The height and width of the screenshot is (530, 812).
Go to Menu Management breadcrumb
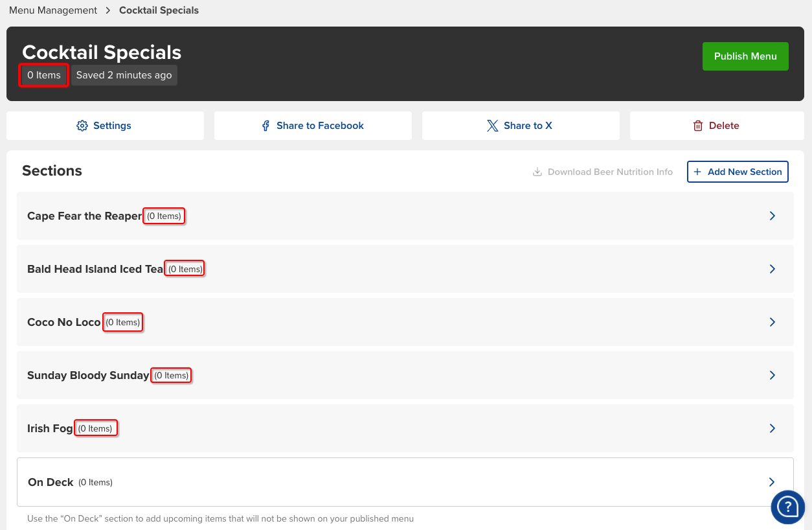click(53, 10)
